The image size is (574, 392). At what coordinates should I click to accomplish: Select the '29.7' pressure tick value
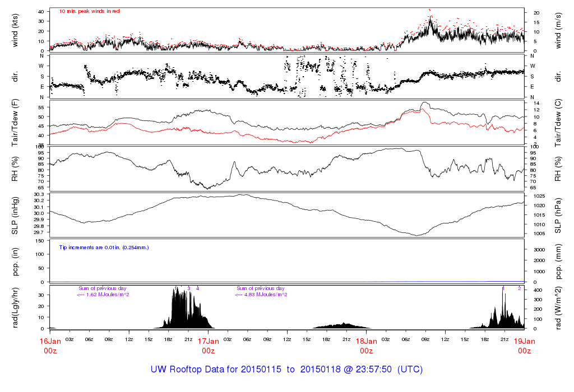coord(39,232)
